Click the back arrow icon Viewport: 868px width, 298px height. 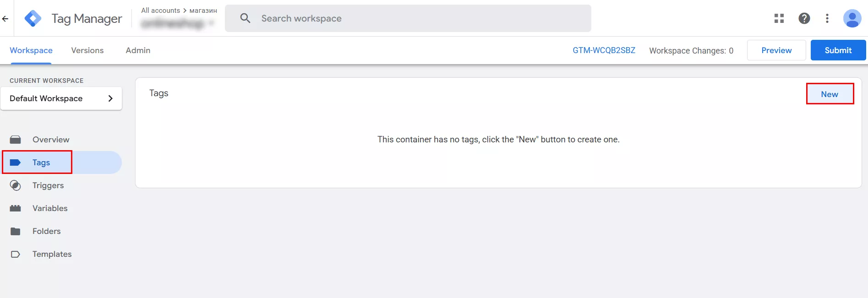pos(5,19)
